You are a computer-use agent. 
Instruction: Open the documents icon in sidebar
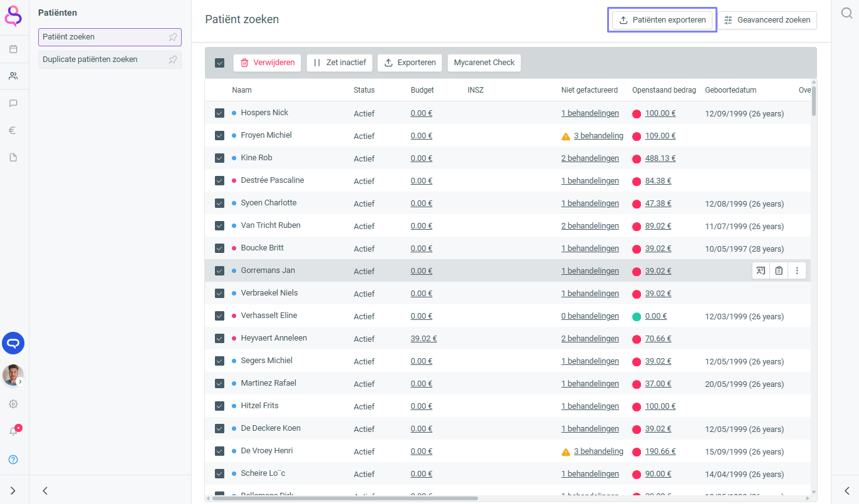(13, 158)
